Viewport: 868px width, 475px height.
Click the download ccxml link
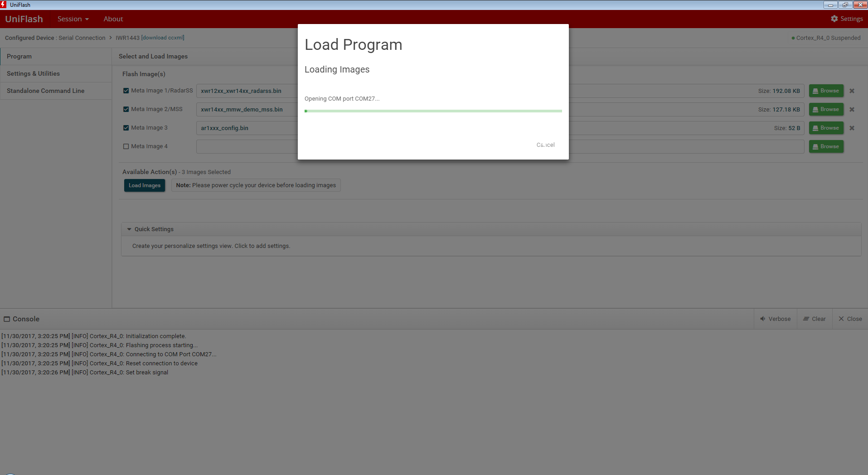pos(163,38)
